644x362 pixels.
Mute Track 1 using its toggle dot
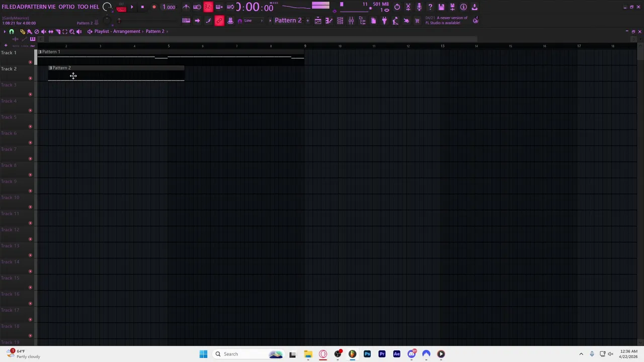[30, 62]
